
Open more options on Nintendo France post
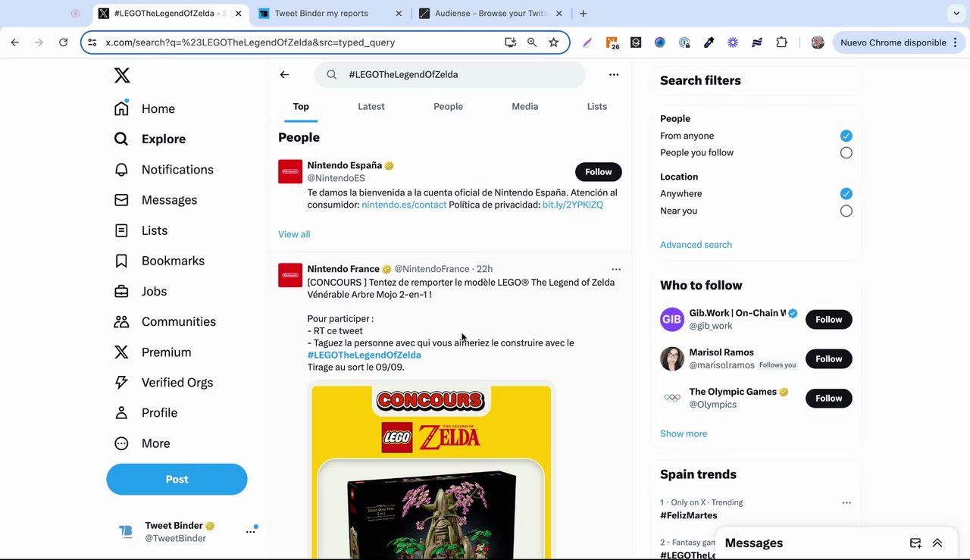(x=616, y=269)
